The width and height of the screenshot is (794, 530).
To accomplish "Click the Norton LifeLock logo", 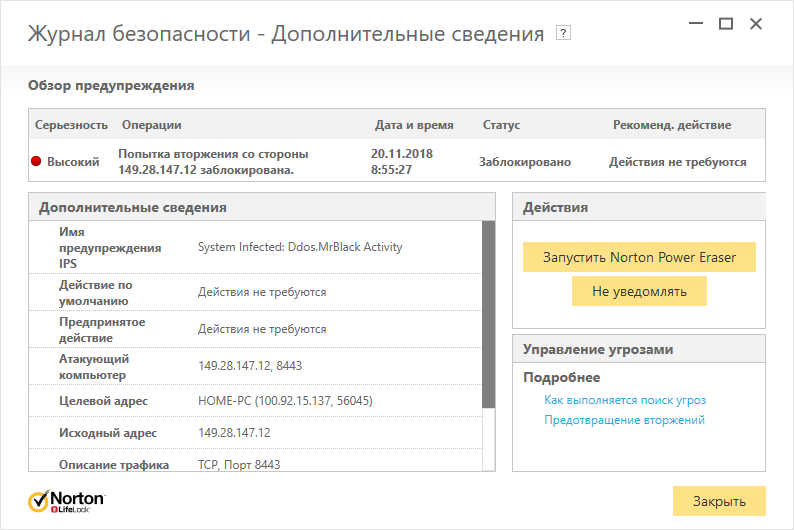I will coord(67,500).
